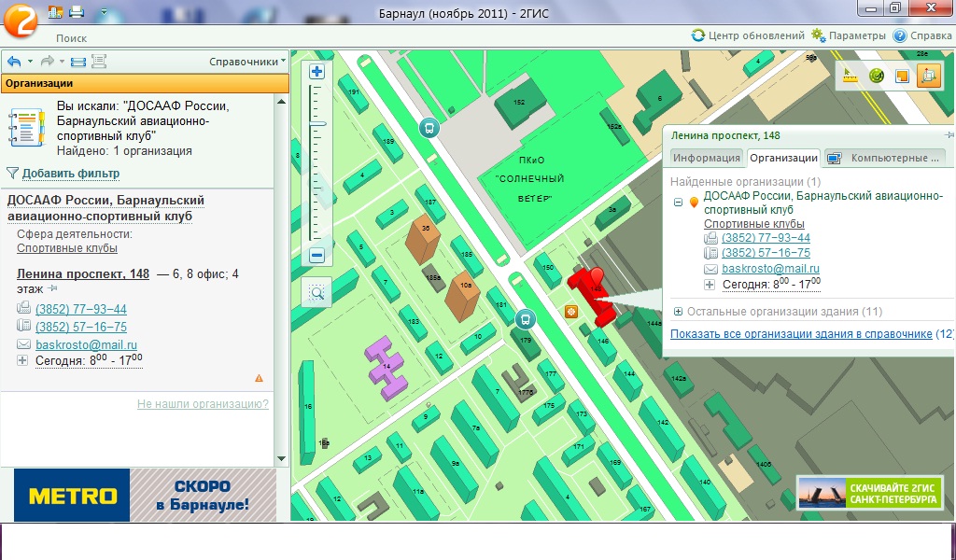Click the Добавить фильтр link
The image size is (956, 560).
[x=71, y=174]
